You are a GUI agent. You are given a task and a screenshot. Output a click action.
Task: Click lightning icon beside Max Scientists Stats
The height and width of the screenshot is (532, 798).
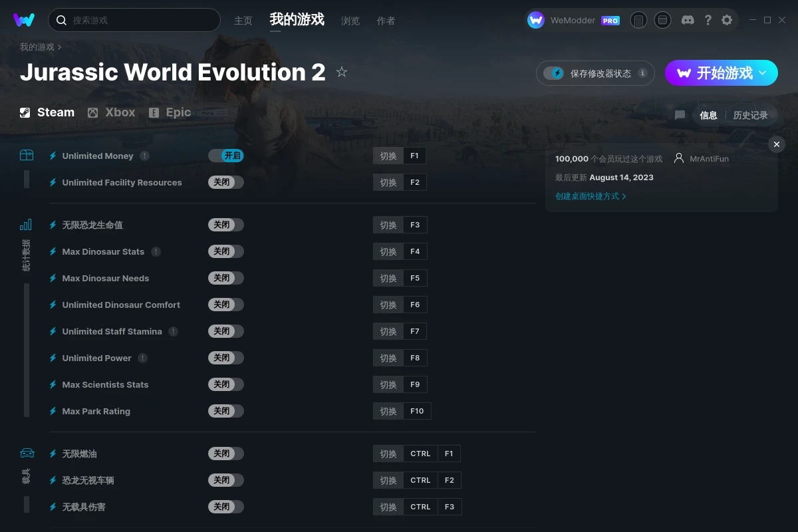[x=53, y=384]
